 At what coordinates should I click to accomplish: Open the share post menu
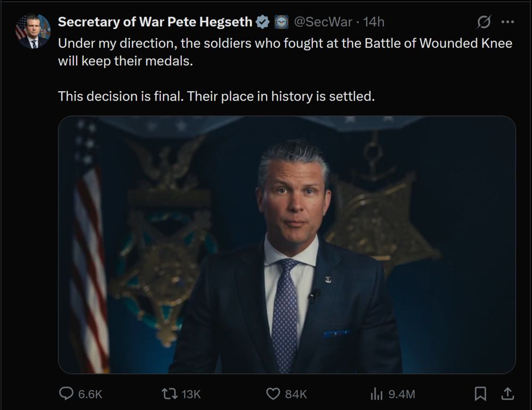coord(508,393)
